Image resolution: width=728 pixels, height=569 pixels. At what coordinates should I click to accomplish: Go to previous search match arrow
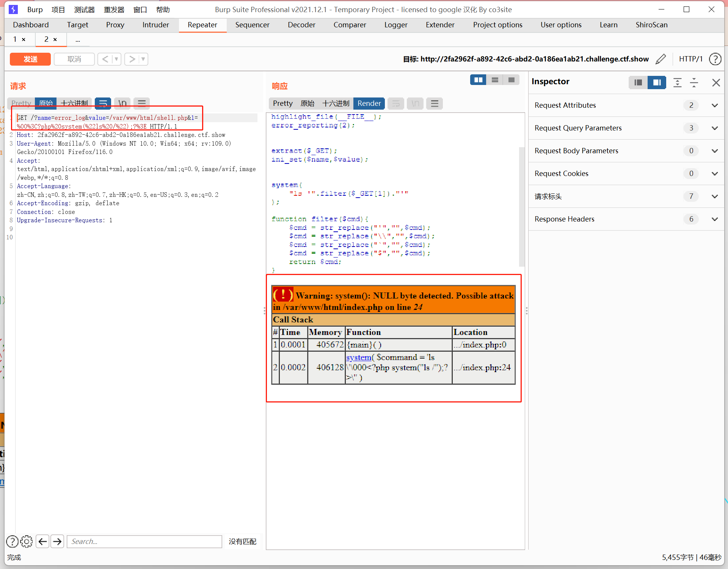click(x=43, y=541)
